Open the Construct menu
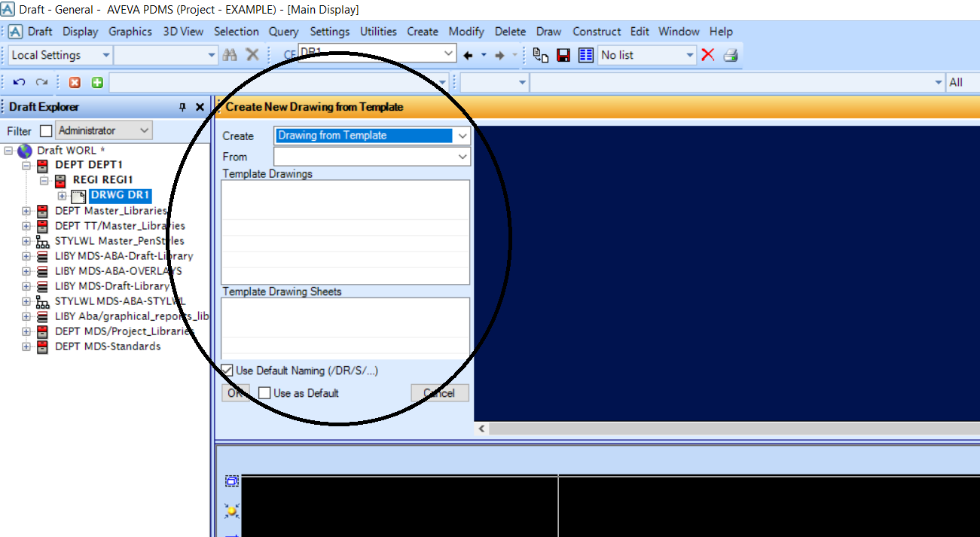This screenshot has height=537, width=980. tap(597, 32)
